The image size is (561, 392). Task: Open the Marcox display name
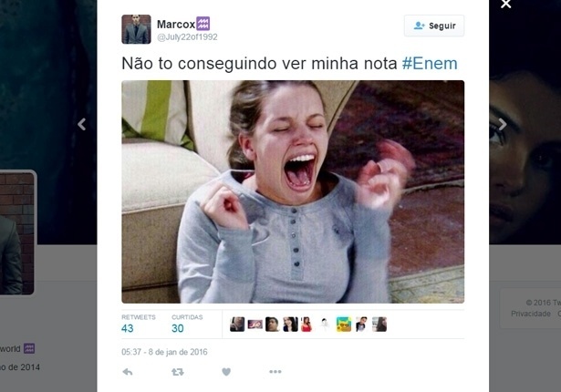(x=176, y=25)
